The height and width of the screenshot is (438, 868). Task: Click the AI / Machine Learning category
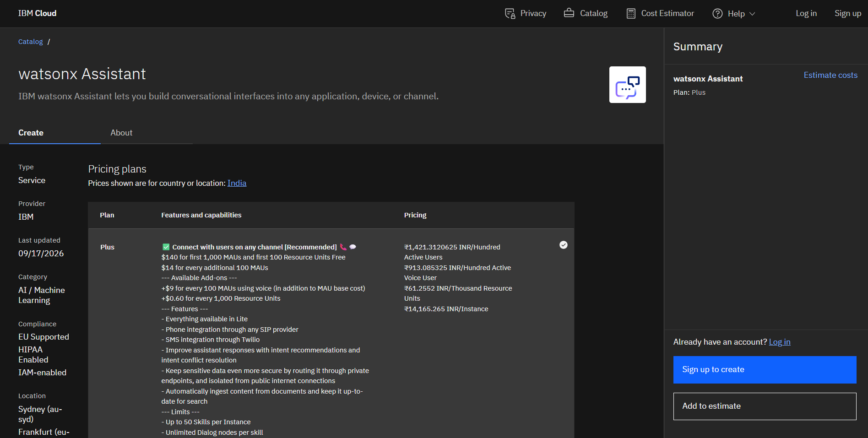[41, 295]
